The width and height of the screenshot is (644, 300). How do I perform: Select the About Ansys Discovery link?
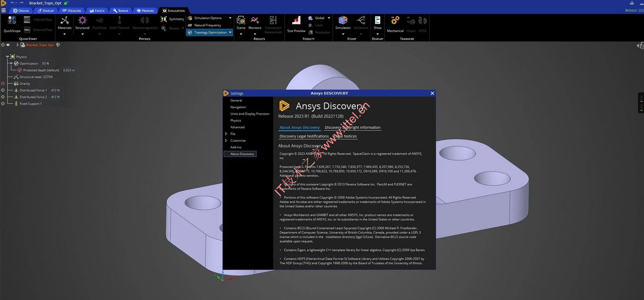click(x=300, y=128)
